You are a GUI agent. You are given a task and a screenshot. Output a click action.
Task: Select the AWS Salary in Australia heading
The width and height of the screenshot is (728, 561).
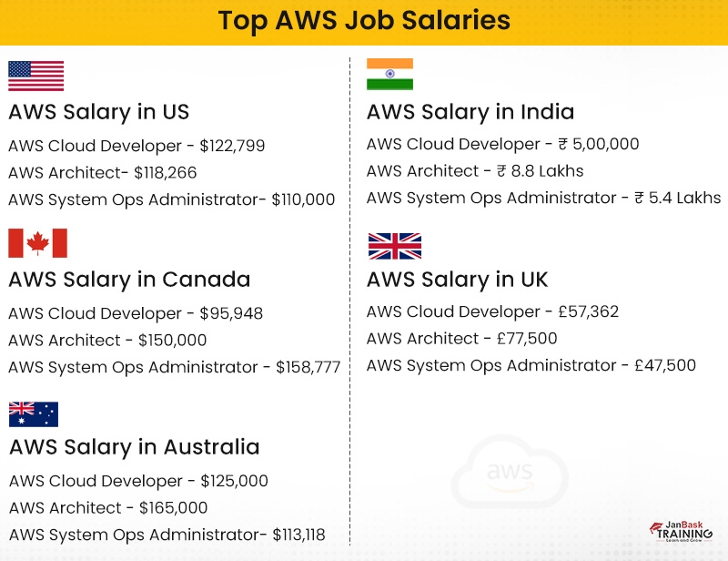(134, 447)
